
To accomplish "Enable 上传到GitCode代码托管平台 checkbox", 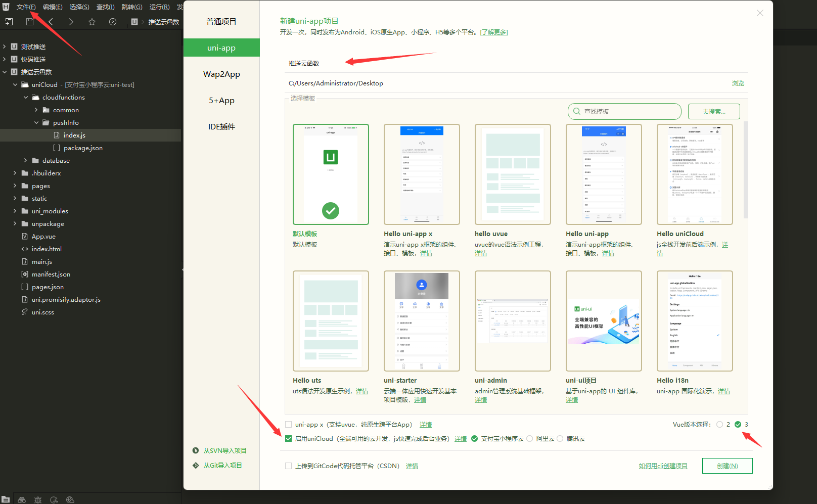I will pyautogui.click(x=288, y=466).
